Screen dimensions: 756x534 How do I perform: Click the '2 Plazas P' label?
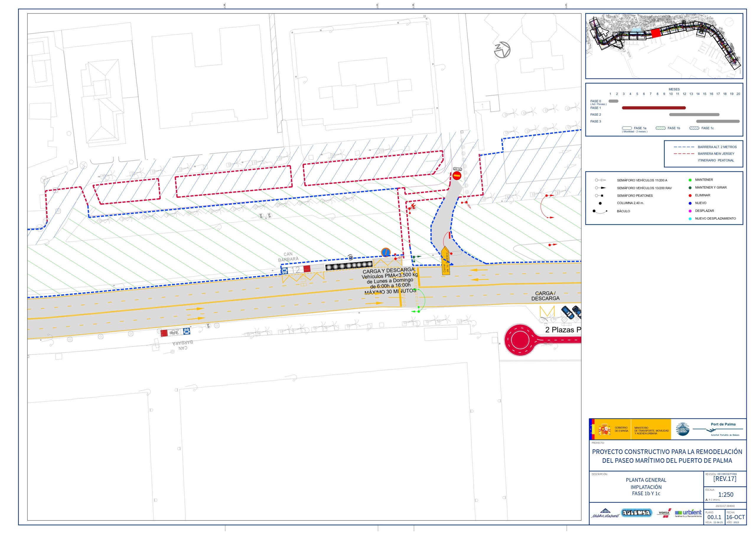coord(563,329)
